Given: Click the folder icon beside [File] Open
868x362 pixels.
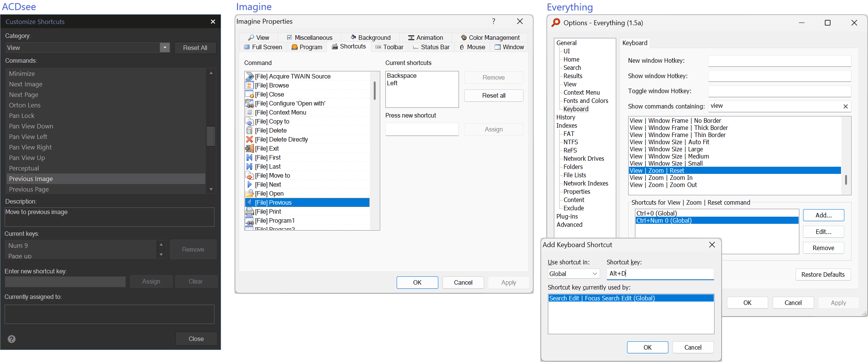Looking at the screenshot, I should [250, 193].
